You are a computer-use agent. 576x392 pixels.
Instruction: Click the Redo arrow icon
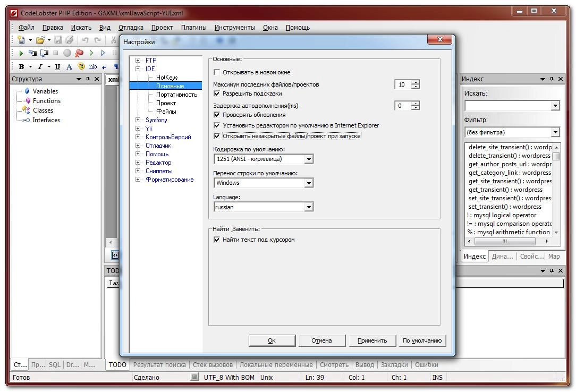point(97,40)
